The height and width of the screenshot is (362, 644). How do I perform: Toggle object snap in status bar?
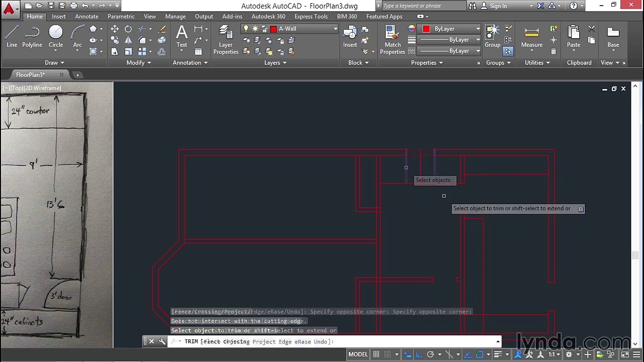(x=480, y=354)
